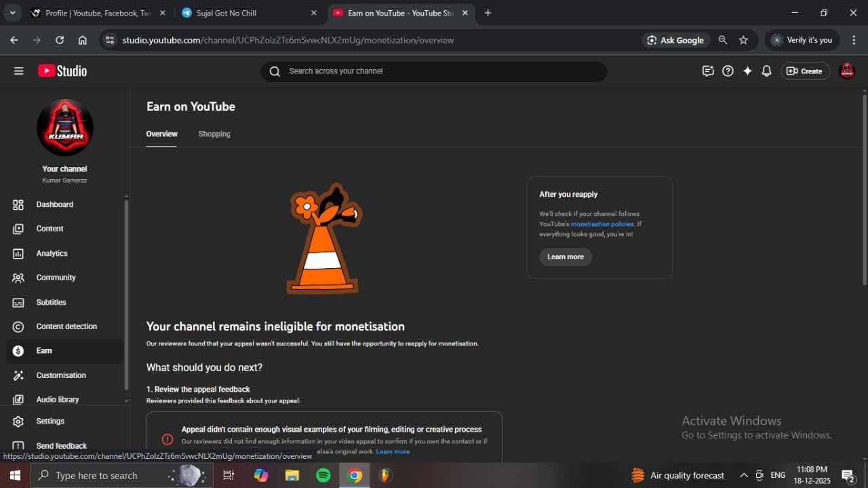Click the Help question mark icon
This screenshot has width=868, height=488.
click(728, 71)
